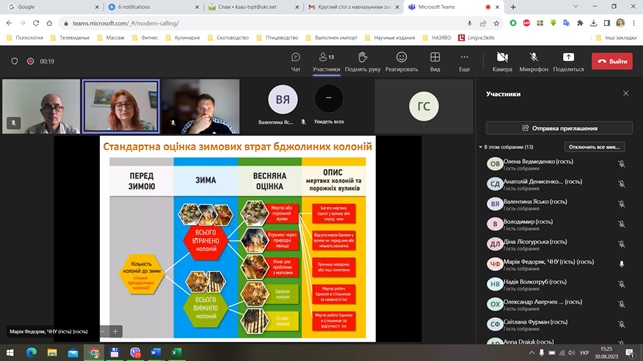Screen dimensions: 643x361
Task: Open Chrome tab search chevron
Action: 575,7
